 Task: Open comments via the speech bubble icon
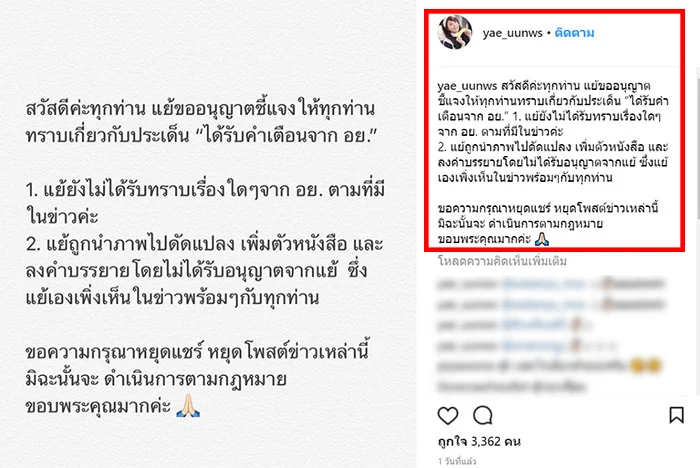click(x=483, y=415)
